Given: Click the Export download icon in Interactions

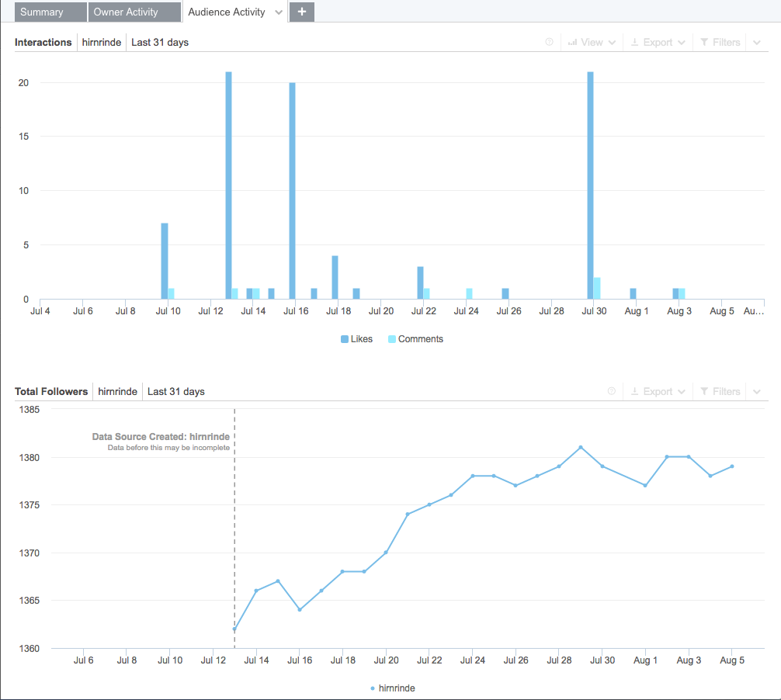Looking at the screenshot, I should 634,43.
